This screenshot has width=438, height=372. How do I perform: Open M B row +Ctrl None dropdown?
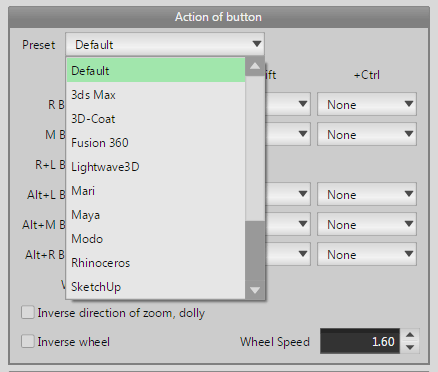[x=367, y=134]
